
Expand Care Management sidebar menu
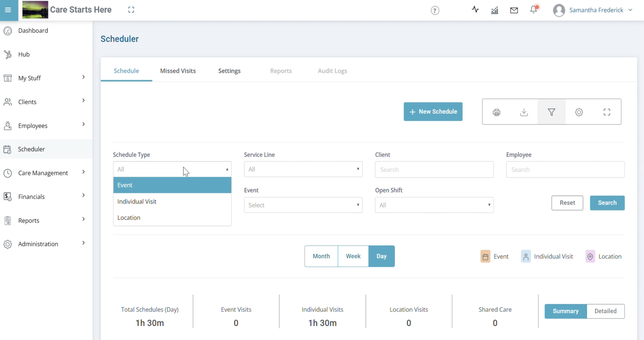[x=43, y=173]
